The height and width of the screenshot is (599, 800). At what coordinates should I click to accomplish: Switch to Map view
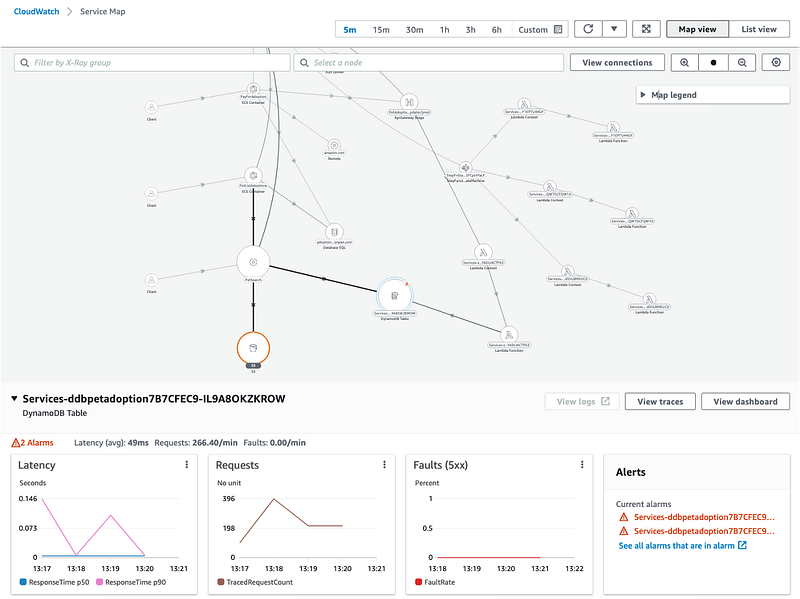coord(697,29)
